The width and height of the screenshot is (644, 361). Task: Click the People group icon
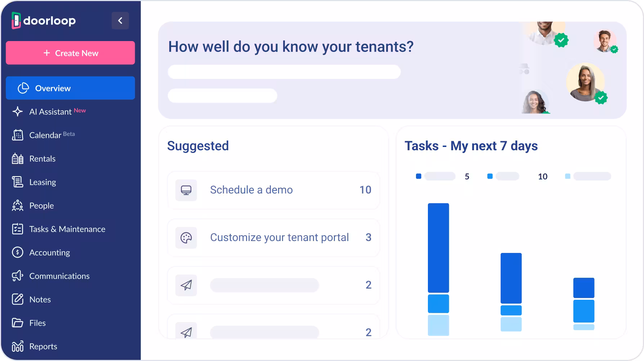point(17,205)
